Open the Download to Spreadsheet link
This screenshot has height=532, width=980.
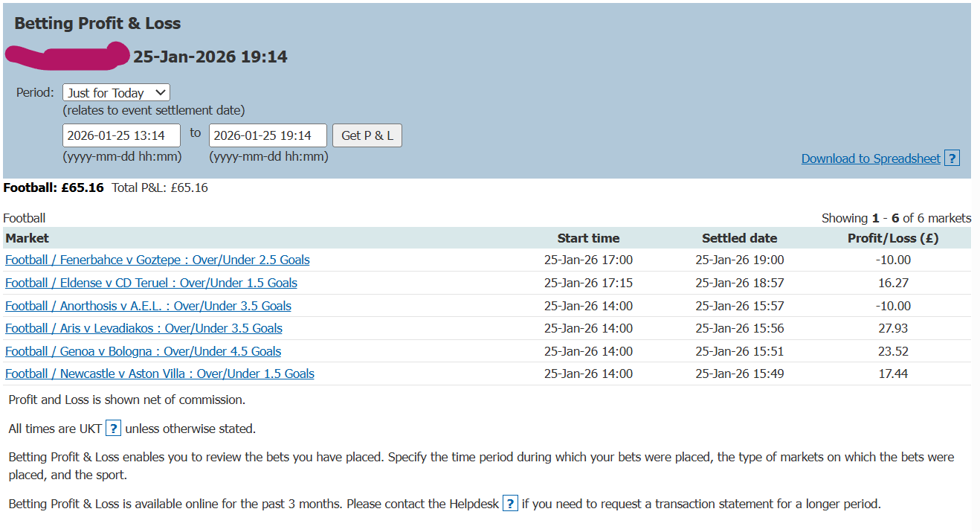(x=871, y=158)
